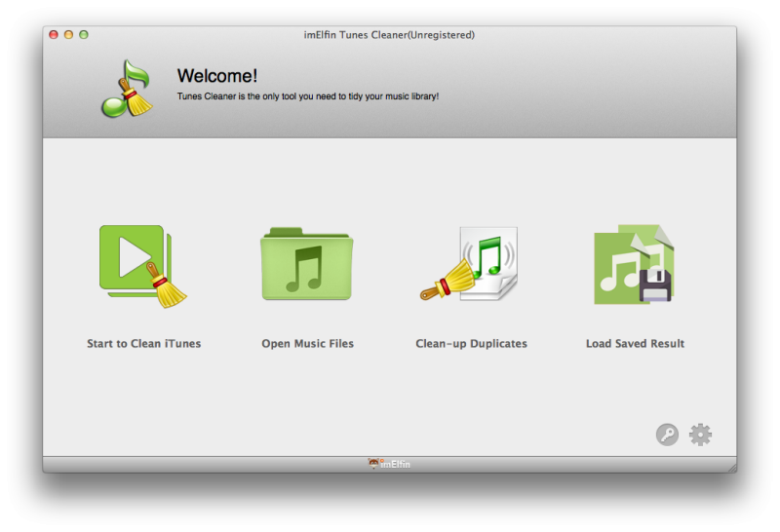This screenshot has height=532, width=780.
Task: Open settings using the gear icon
Action: point(700,435)
